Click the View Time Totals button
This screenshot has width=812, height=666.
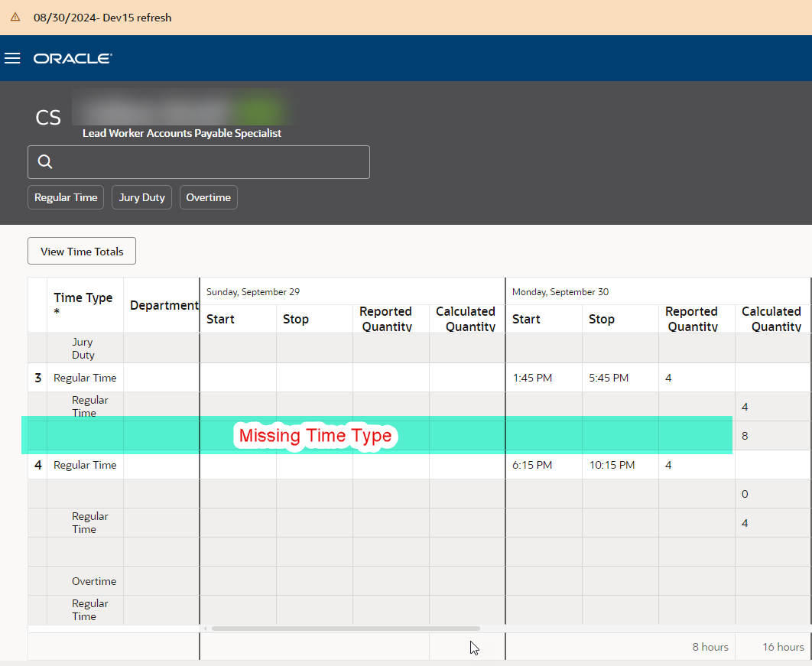click(81, 251)
